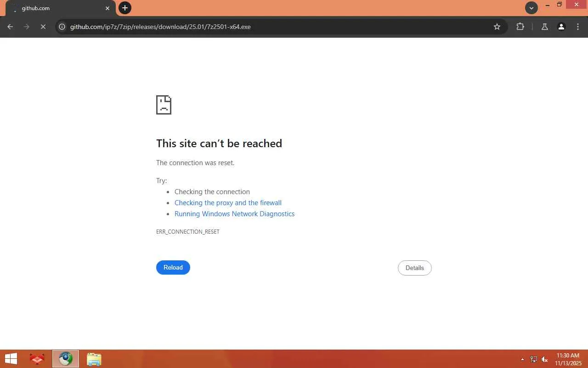Viewport: 588px width, 368px height.
Task: Click the 'This site can't be reached' heading
Action: [219, 144]
